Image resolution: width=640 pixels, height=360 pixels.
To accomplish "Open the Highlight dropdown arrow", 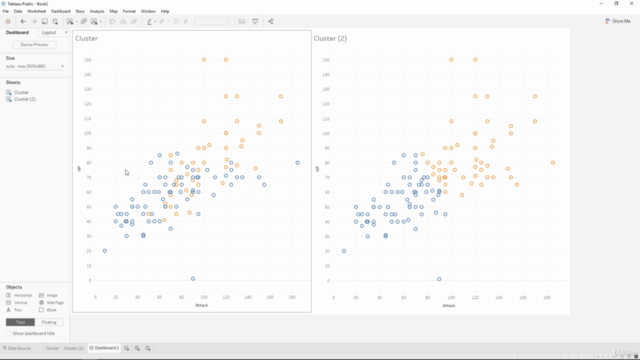I will (155, 22).
